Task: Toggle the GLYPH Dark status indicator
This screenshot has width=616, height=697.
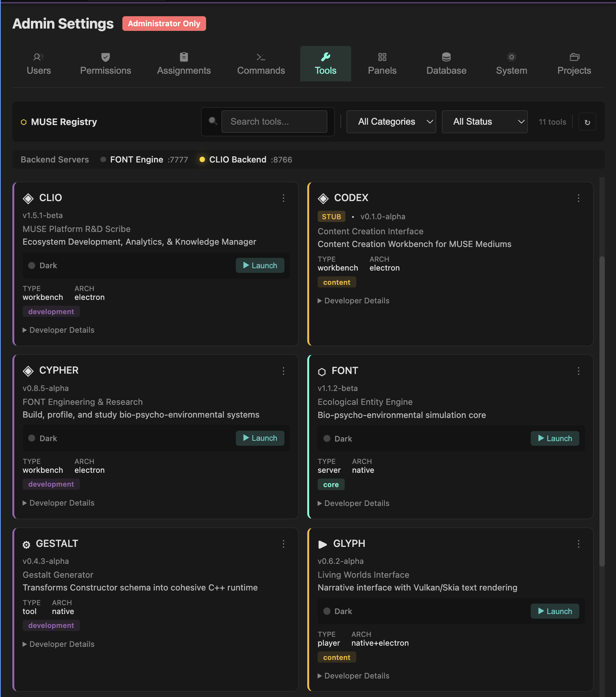Action: [327, 611]
